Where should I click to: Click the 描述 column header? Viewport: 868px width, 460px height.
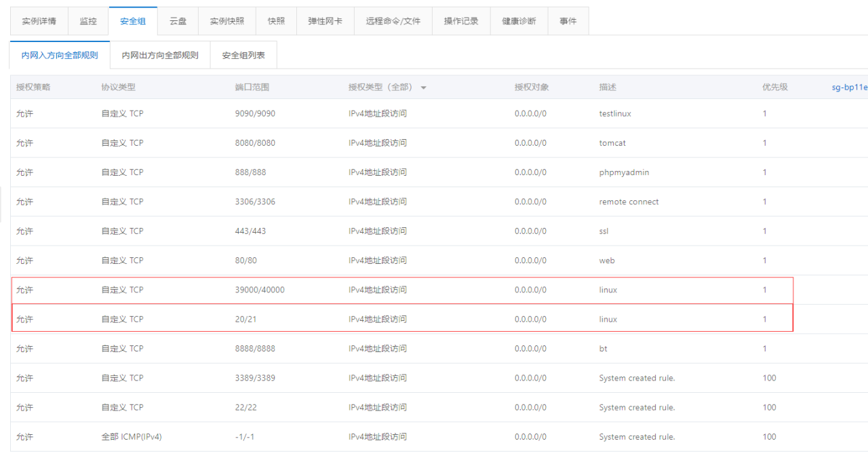click(x=608, y=87)
